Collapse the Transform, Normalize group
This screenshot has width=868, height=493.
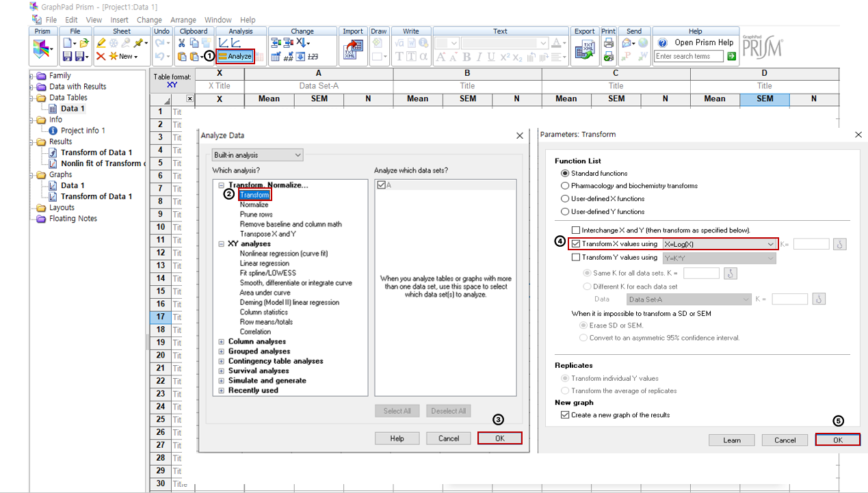tap(222, 185)
